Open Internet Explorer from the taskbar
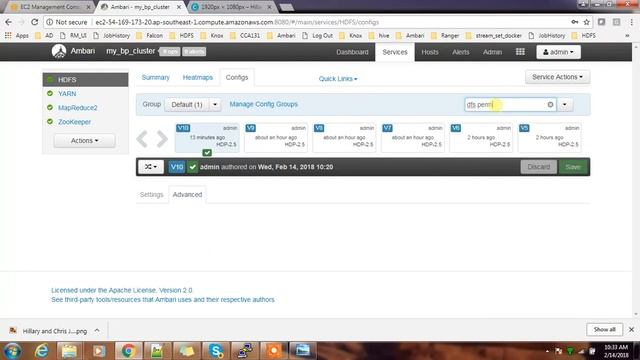640x360 pixels. click(x=42, y=351)
